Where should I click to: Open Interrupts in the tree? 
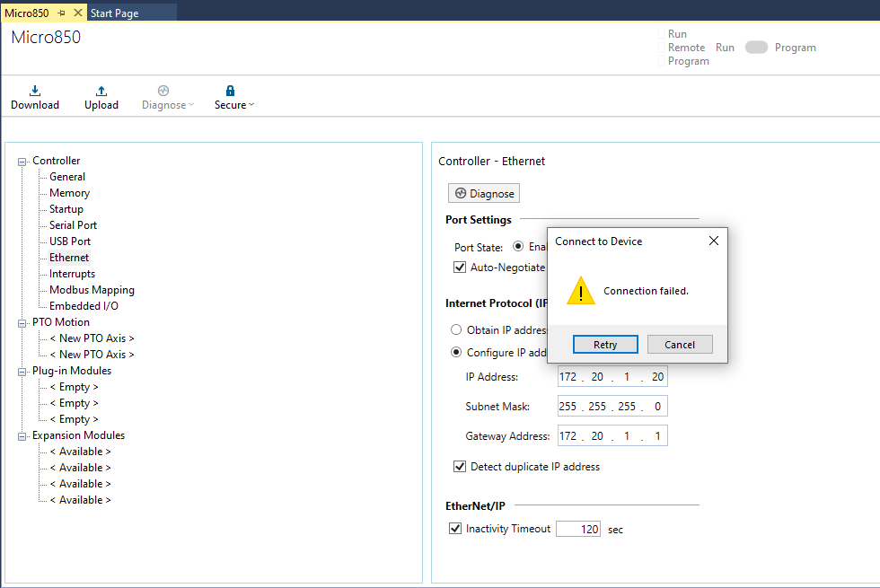[73, 274]
